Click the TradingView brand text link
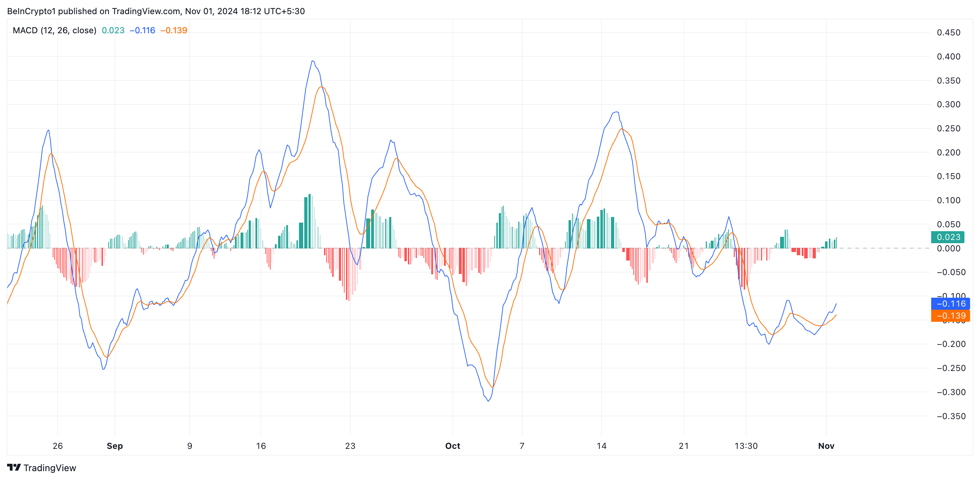The image size is (980, 480). pyautogui.click(x=50, y=468)
